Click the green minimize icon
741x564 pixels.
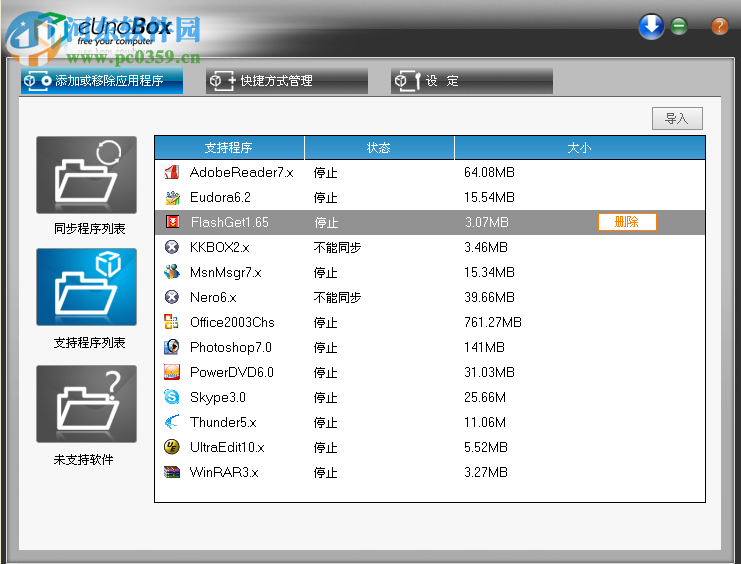click(679, 26)
